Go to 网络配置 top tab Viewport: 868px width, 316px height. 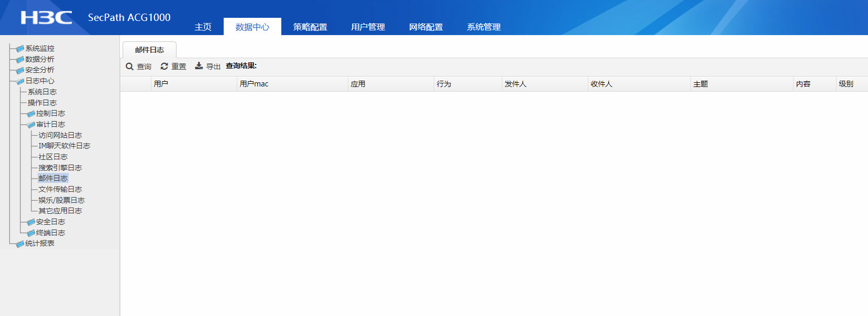coord(426,27)
